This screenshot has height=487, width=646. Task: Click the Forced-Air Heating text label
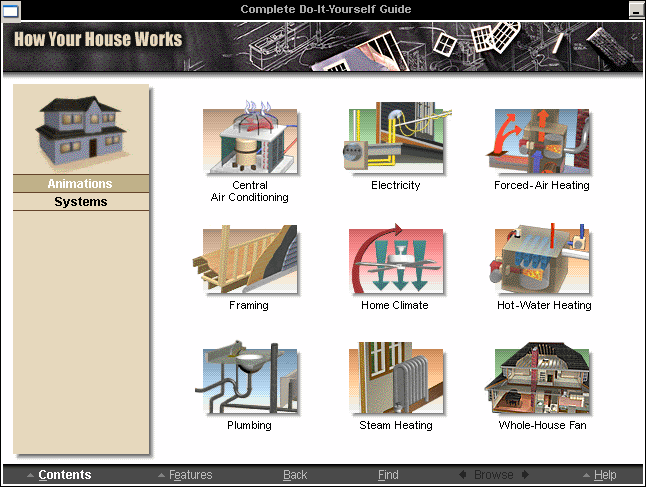point(542,185)
